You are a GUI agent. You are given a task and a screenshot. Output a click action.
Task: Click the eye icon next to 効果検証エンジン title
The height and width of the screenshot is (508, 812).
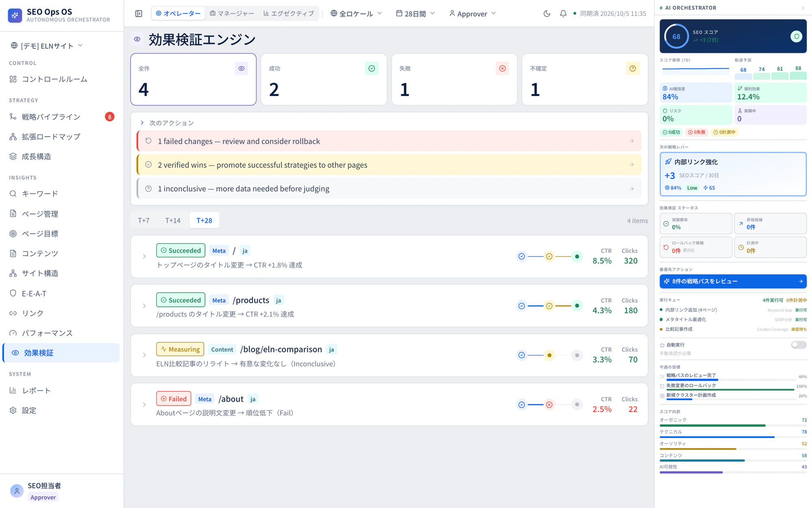coord(137,39)
